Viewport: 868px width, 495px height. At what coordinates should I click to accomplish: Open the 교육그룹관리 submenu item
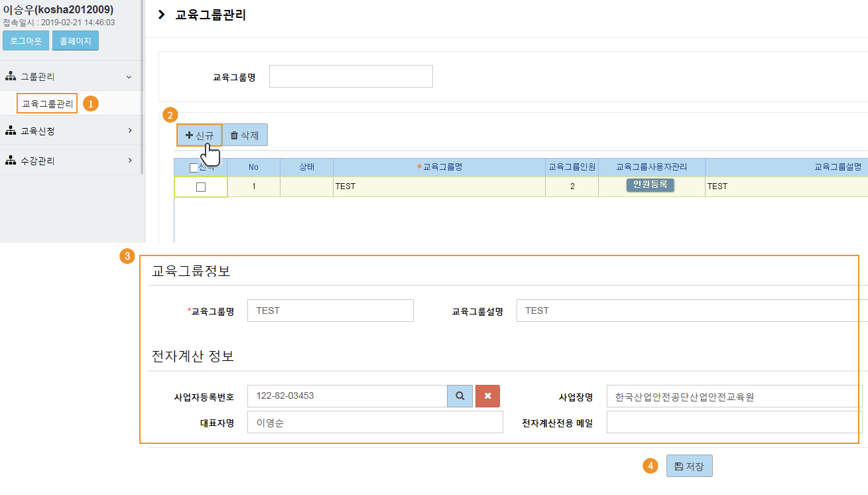47,104
